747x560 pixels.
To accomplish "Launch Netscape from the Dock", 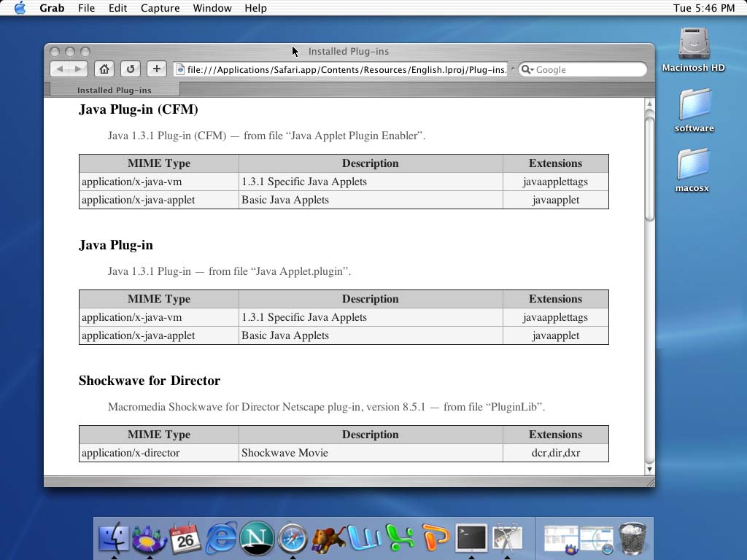I will (257, 539).
